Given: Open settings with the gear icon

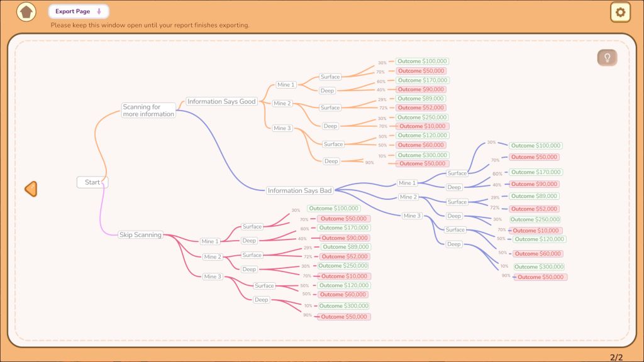Looking at the screenshot, I should tap(620, 12).
